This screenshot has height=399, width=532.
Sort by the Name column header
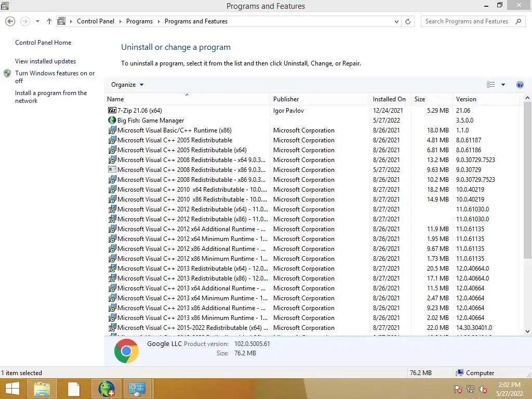tap(187, 99)
